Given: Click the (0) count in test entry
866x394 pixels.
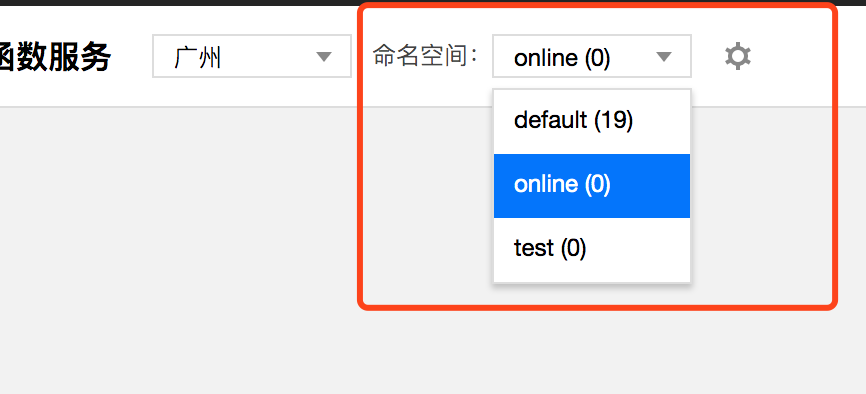Looking at the screenshot, I should click(573, 249).
